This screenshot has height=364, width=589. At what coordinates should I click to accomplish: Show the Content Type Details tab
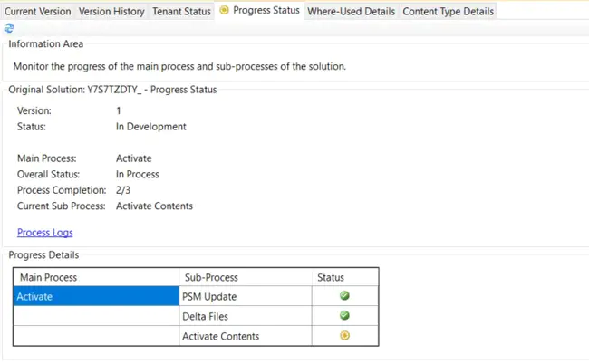tap(448, 12)
